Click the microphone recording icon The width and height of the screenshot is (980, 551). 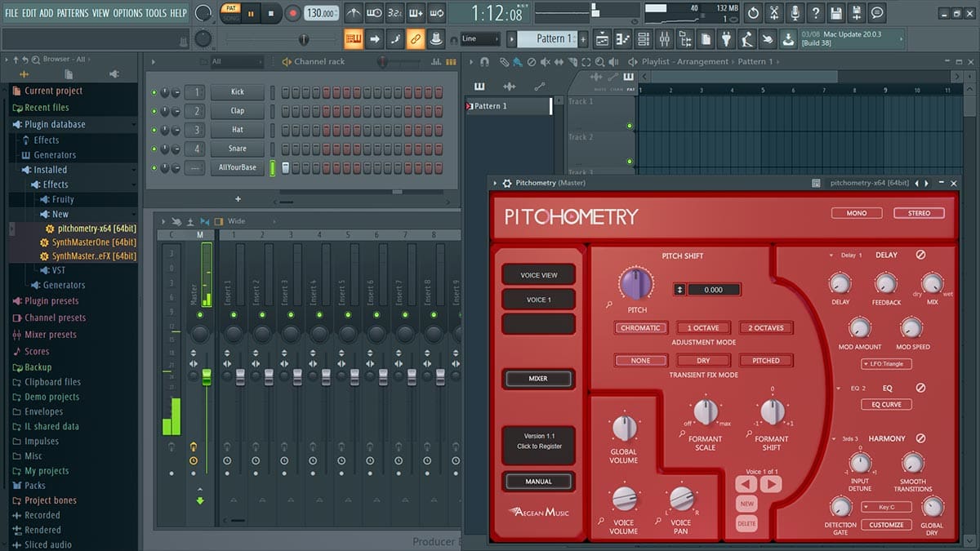(795, 13)
